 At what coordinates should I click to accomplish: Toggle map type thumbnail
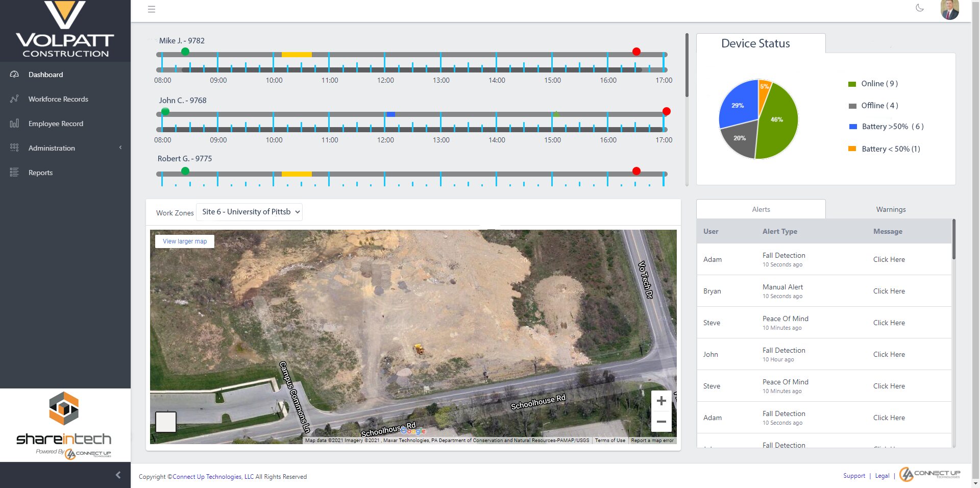point(166,422)
